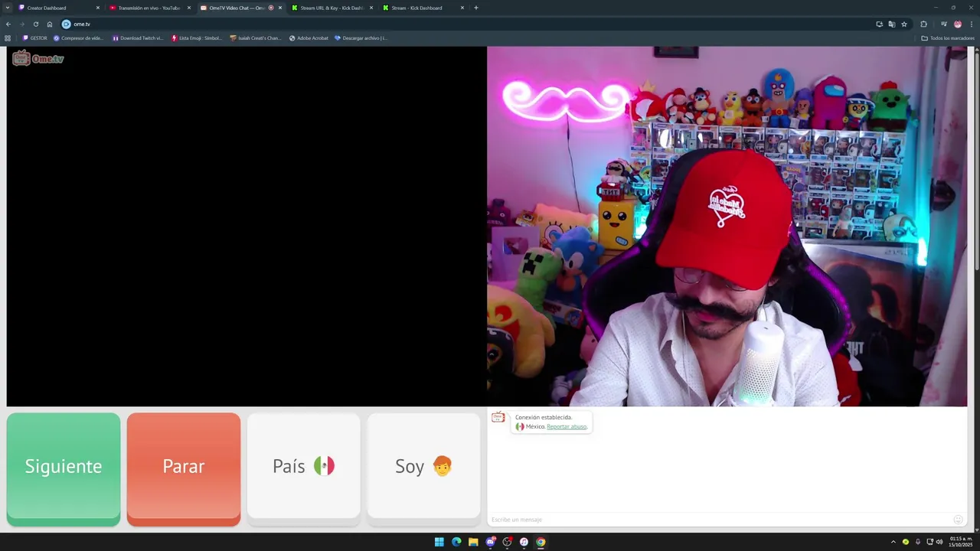Open the Adobe Acrobat bookmark
The width and height of the screenshot is (980, 551).
click(309, 37)
